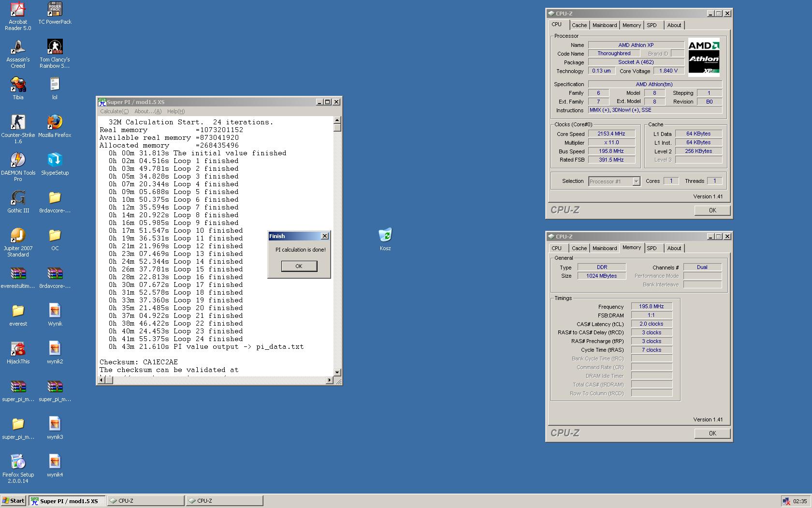812x508 pixels.
Task: Click the system tray language icon
Action: coord(786,501)
